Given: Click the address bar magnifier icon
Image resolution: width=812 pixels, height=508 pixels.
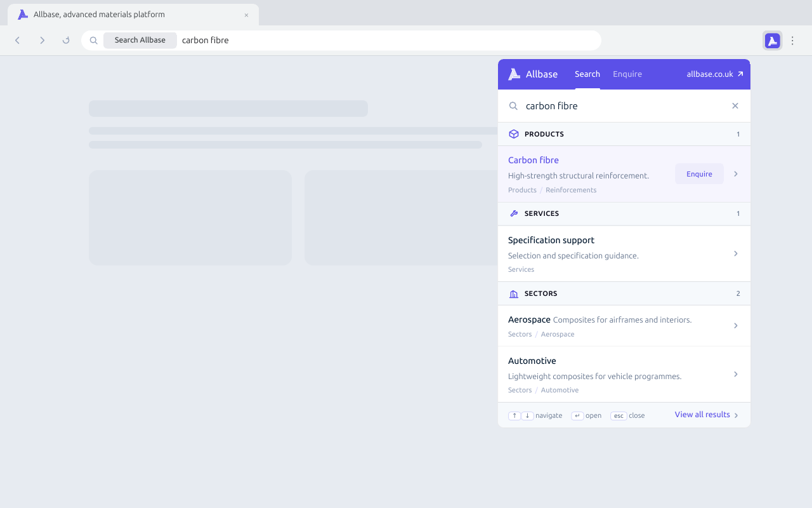Looking at the screenshot, I should tap(93, 41).
